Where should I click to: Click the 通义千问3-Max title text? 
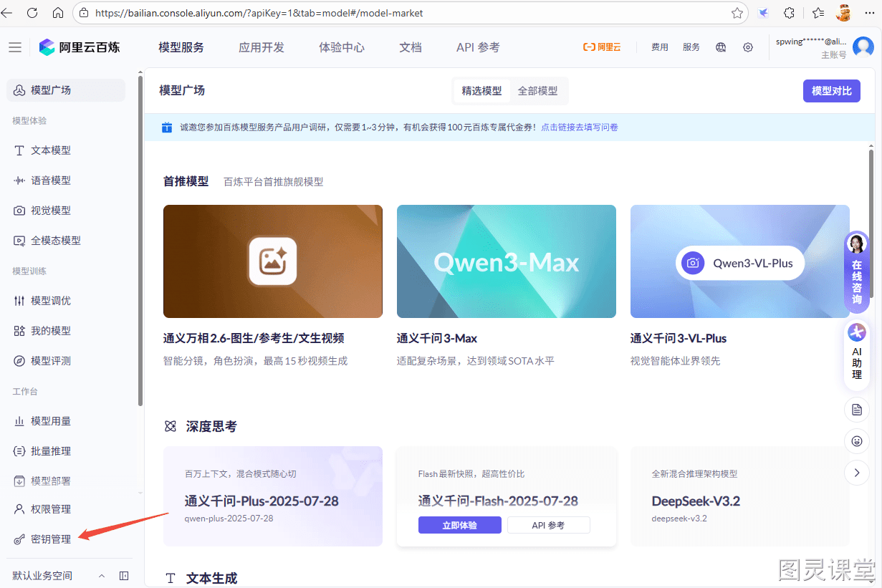tap(437, 338)
